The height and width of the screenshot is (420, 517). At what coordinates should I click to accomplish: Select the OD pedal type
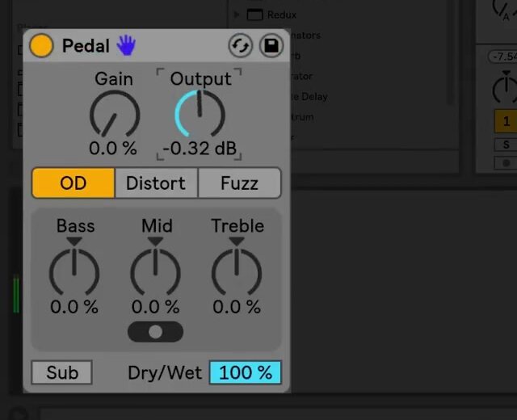(74, 183)
